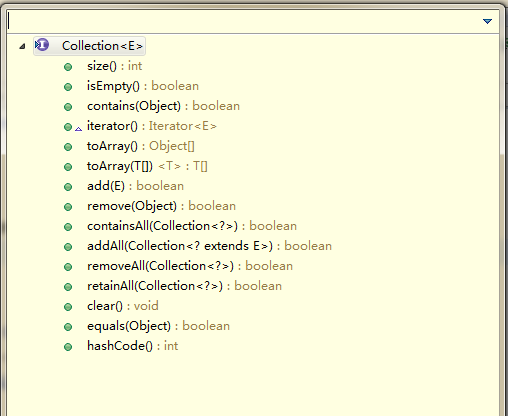508x416 pixels.
Task: Select the toArray(T[]) generic method
Action: point(147,166)
